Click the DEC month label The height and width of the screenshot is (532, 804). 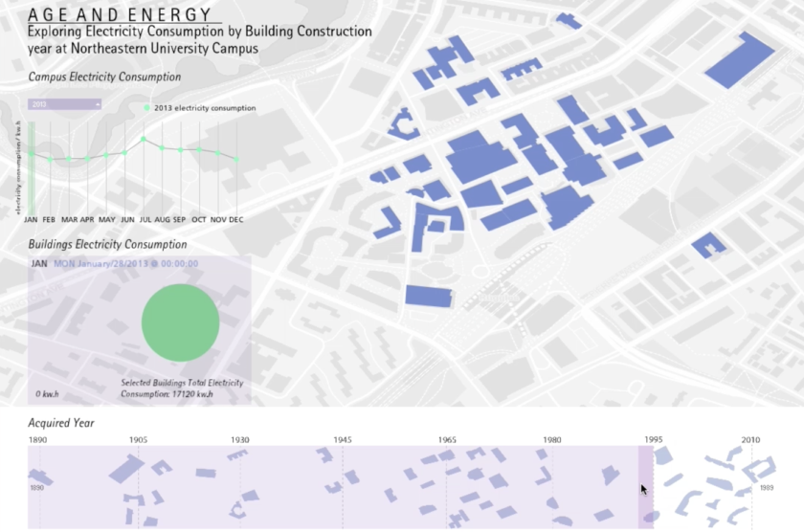[235, 219]
